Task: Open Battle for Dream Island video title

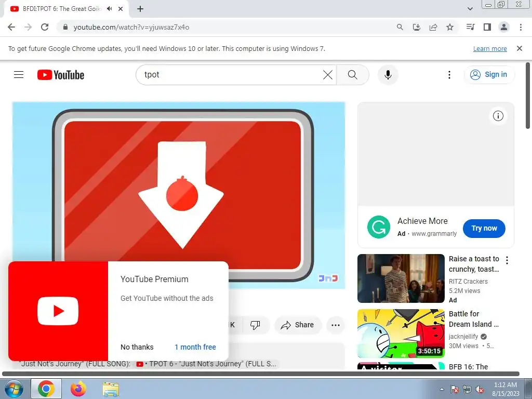Action: tap(474, 319)
